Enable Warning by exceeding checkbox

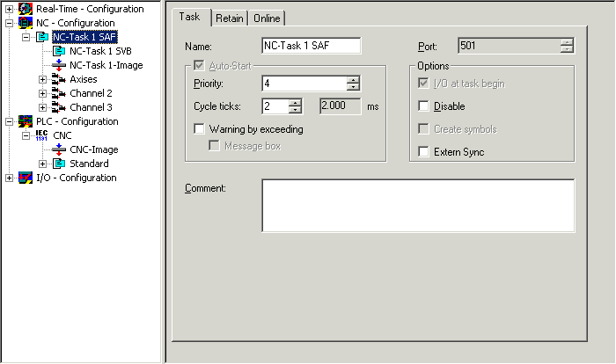point(199,128)
